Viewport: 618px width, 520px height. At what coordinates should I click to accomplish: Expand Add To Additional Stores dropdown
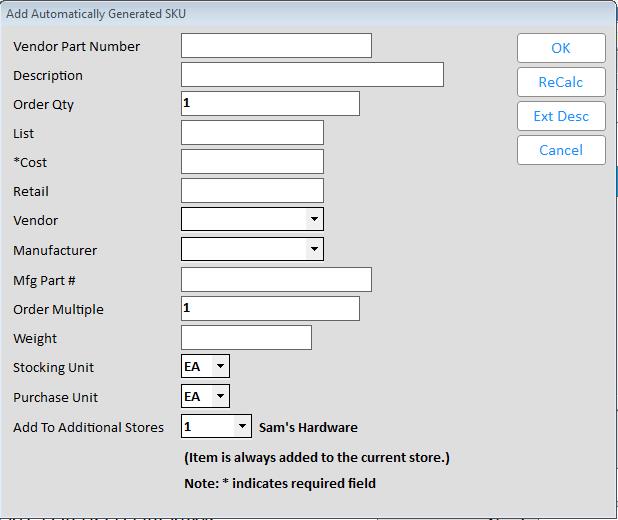click(x=242, y=427)
